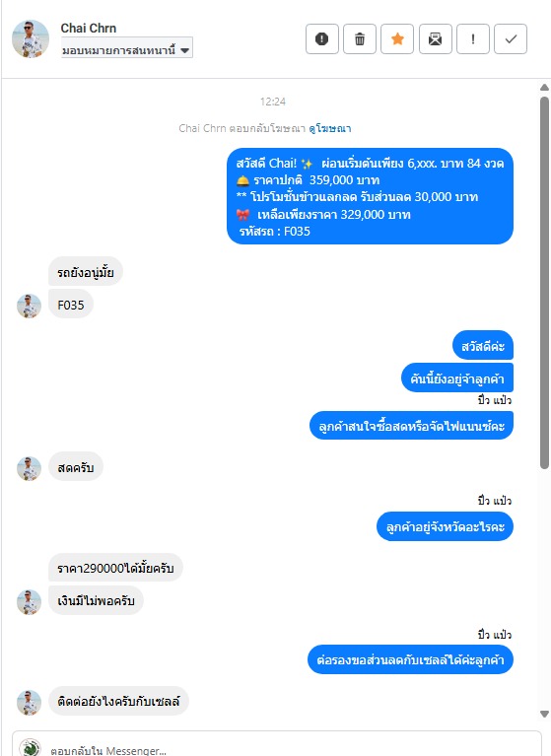Viewport: 551px width, 756px height.
Task: Select the ราคา290000ได้มั้ยครับ message bubble
Action: 115,568
